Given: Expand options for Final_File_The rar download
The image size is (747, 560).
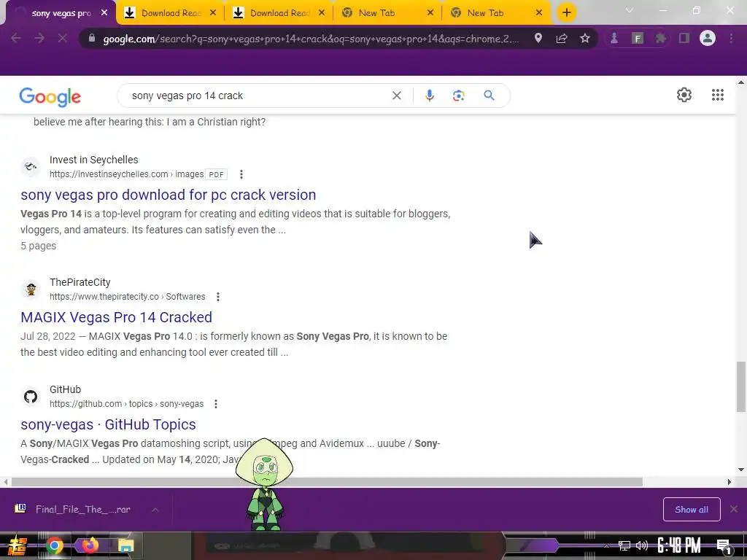Looking at the screenshot, I should [155, 510].
